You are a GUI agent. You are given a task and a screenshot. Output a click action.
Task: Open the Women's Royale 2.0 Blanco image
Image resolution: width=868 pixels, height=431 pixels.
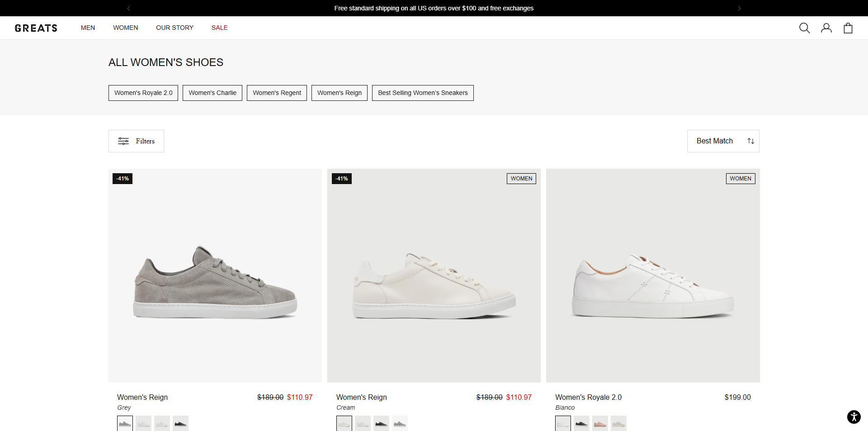pyautogui.click(x=653, y=276)
